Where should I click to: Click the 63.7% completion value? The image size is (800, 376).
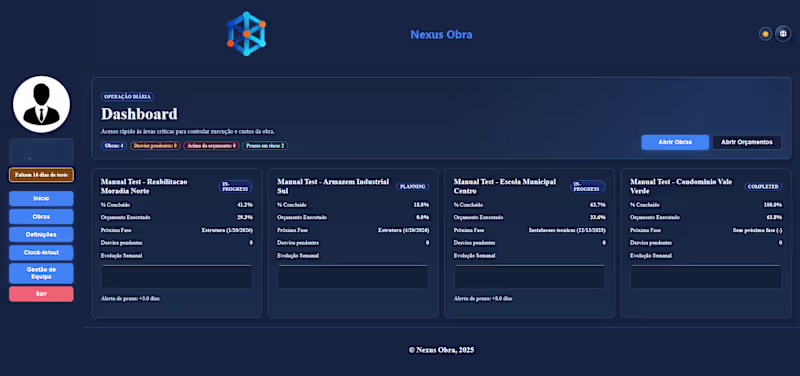click(597, 205)
